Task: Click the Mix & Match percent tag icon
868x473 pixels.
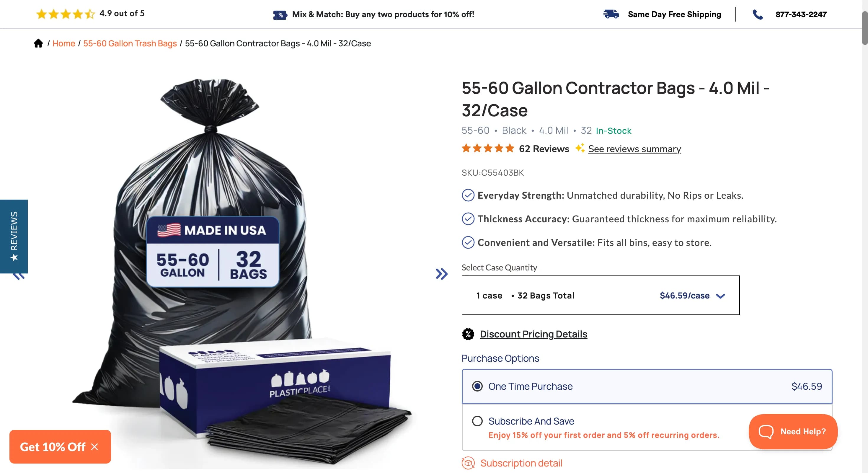Action: pos(280,15)
